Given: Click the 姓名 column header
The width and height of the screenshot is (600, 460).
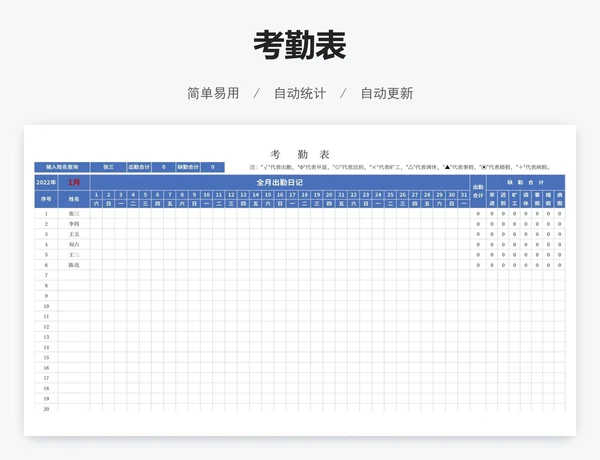Looking at the screenshot, I should tap(74, 199).
